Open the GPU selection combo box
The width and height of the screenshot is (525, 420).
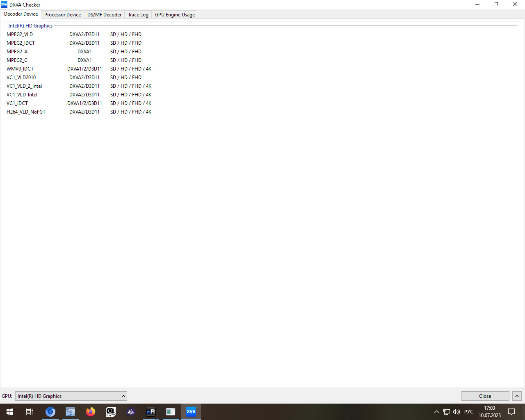(71, 396)
